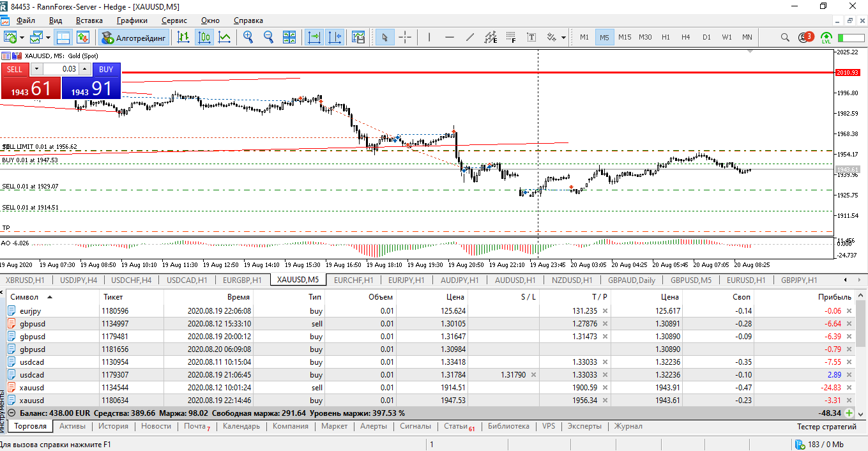Open the graphical objects dropdown arrow
This screenshot has height=451, width=868.
[563, 38]
